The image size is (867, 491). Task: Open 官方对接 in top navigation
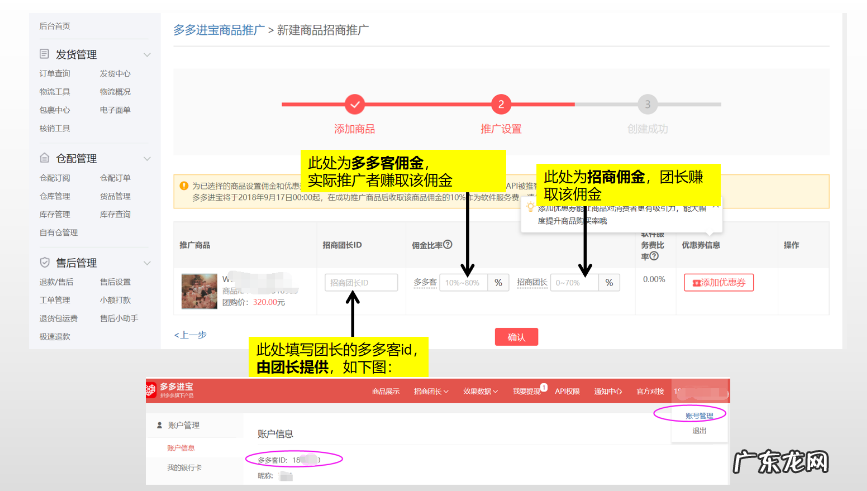tap(650, 391)
